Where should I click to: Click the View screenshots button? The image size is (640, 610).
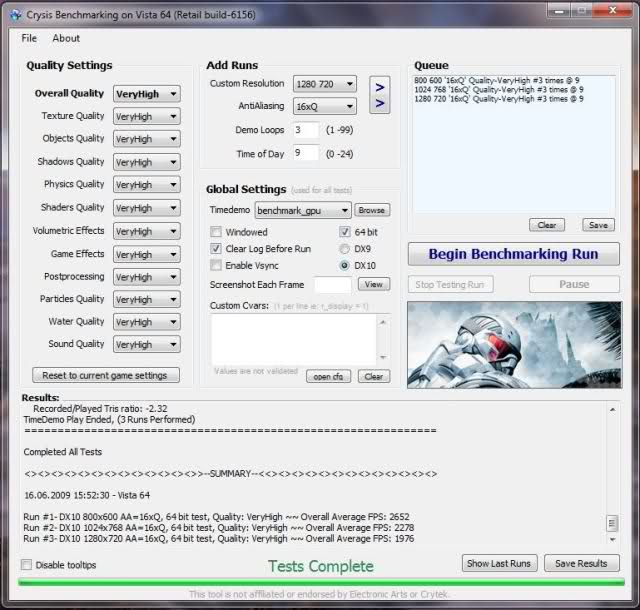(x=374, y=284)
